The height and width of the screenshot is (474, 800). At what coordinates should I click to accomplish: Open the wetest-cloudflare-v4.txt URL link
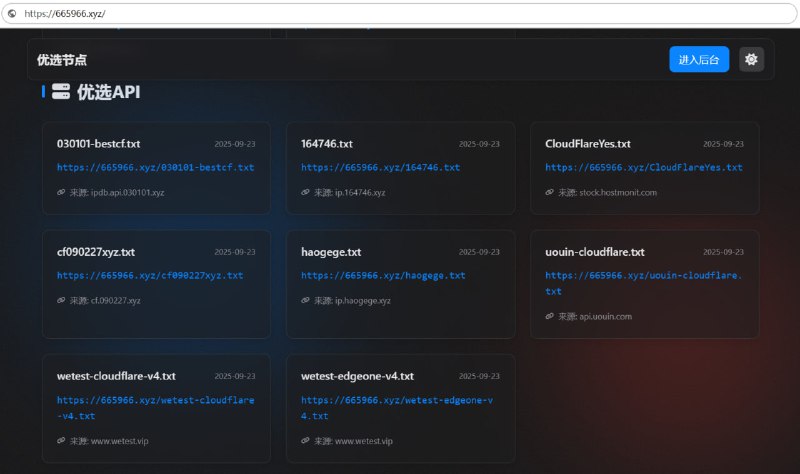[155, 400]
